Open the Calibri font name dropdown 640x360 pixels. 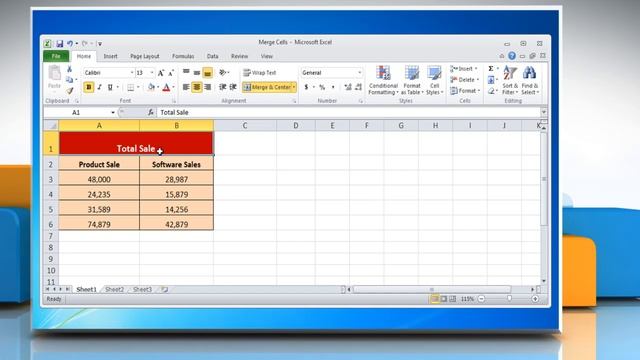click(132, 73)
